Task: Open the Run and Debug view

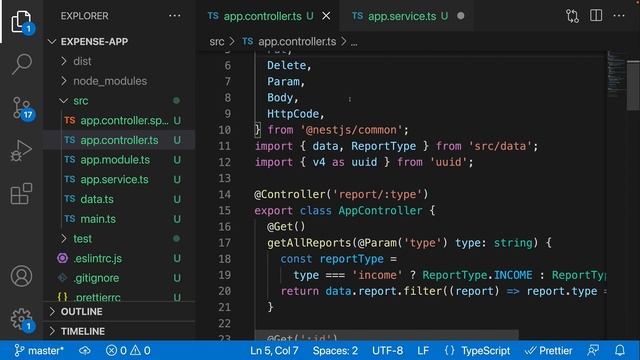Action: coord(21,151)
